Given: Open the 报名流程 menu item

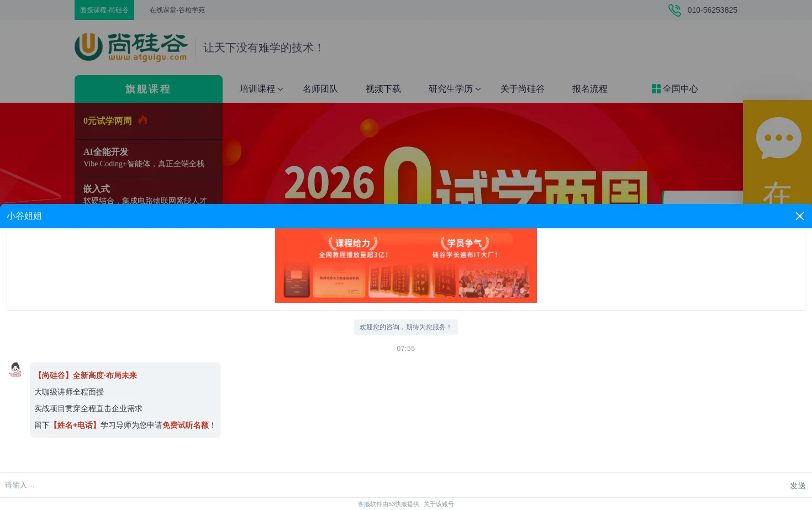Looking at the screenshot, I should coord(590,89).
